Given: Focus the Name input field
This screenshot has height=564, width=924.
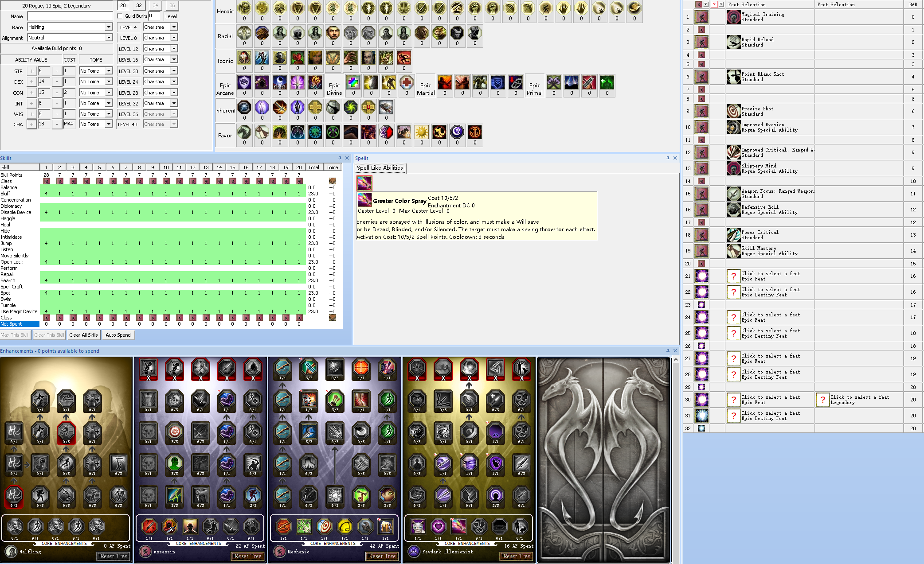Looking at the screenshot, I should coord(70,16).
